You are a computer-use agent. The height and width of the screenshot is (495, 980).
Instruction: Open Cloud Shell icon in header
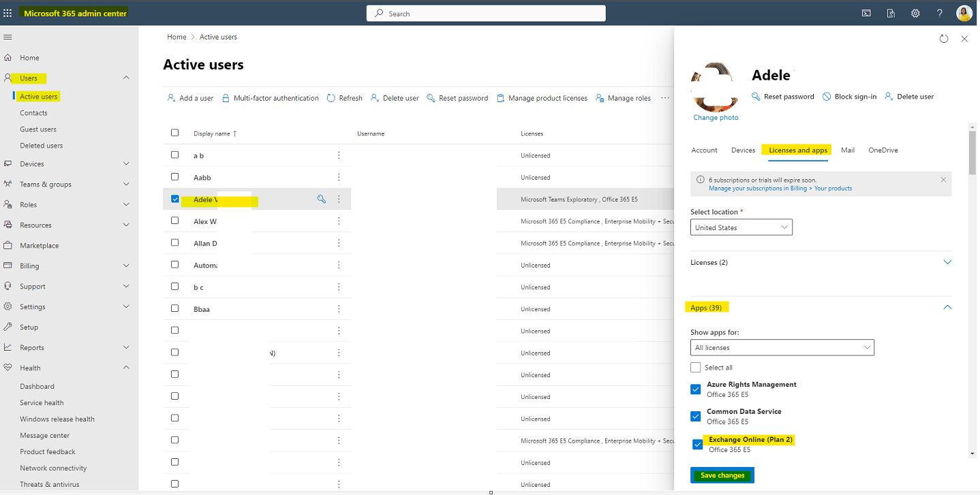[x=866, y=13]
